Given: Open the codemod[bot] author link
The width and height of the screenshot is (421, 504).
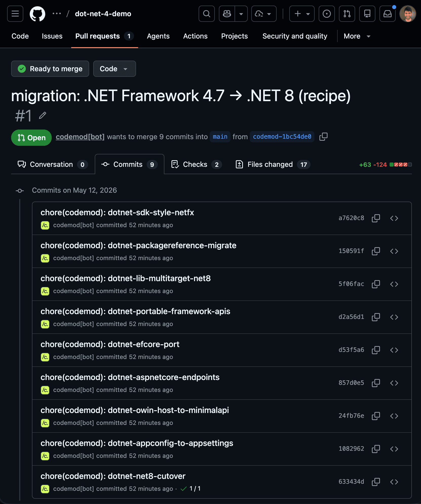Looking at the screenshot, I should pos(80,137).
